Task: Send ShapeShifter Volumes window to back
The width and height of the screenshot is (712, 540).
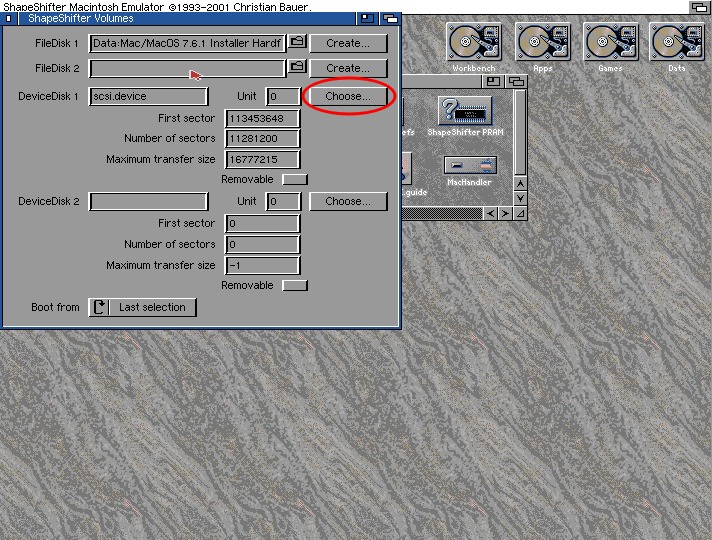Action: click(x=390, y=19)
